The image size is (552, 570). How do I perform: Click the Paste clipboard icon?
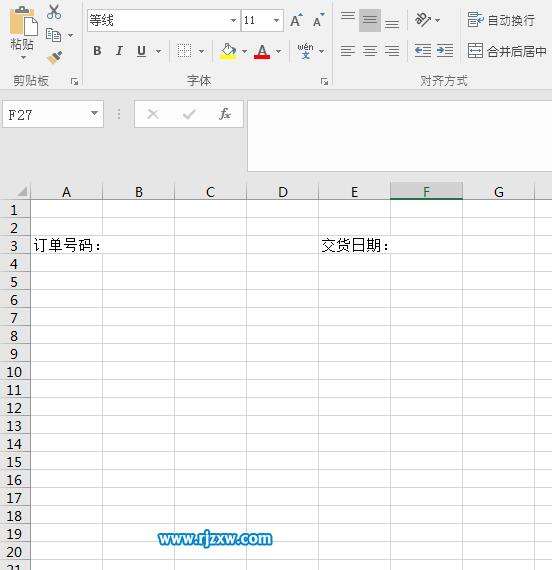click(x=23, y=21)
